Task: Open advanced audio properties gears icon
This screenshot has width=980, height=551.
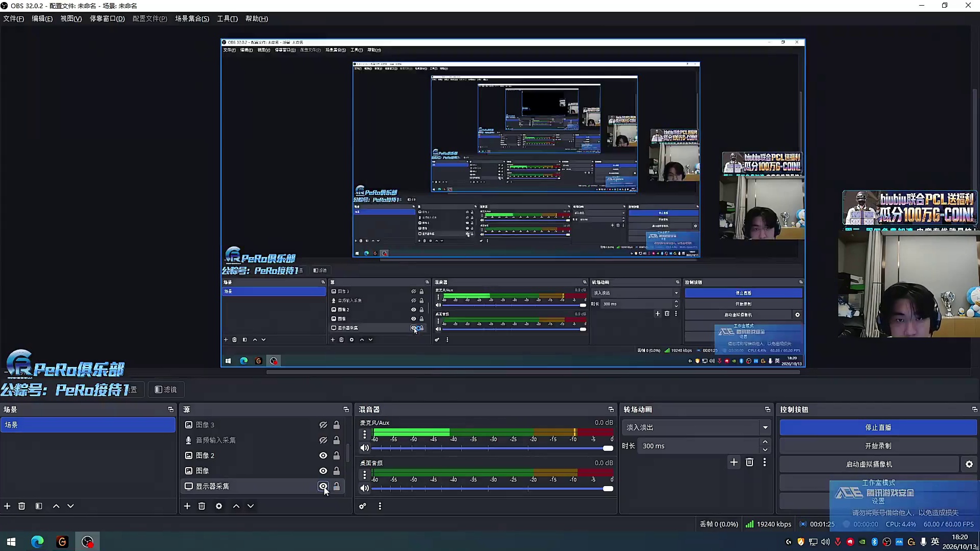Action: (363, 506)
